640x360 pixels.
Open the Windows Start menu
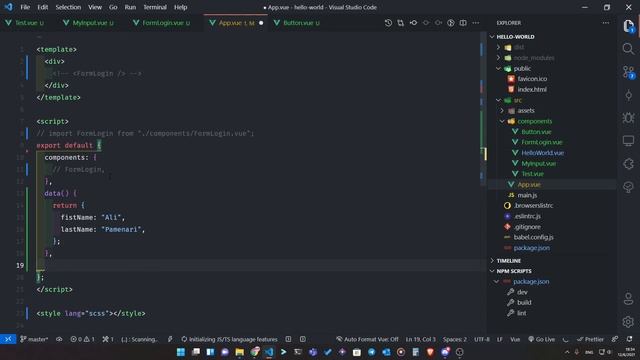click(x=181, y=352)
